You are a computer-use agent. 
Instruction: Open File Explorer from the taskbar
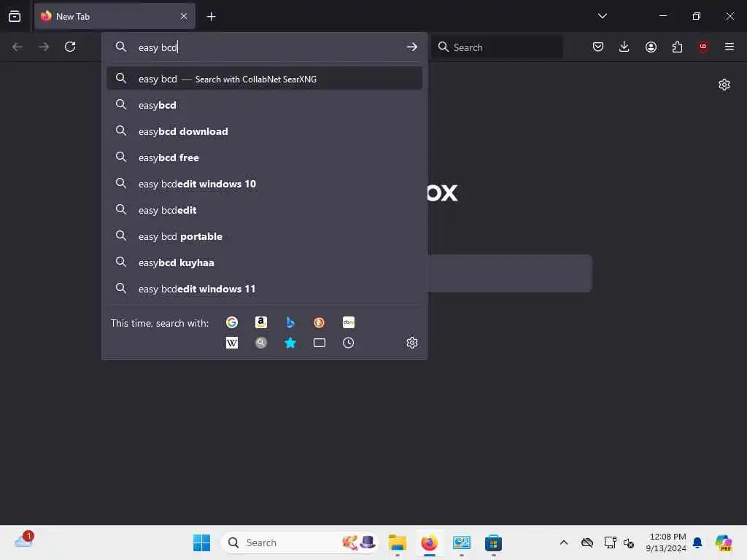pos(398,542)
